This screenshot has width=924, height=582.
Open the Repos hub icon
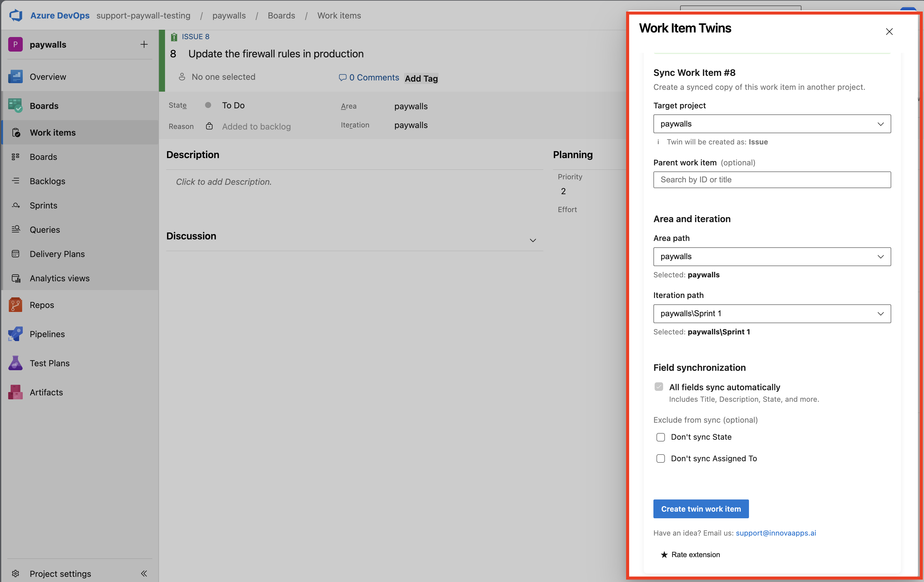point(15,305)
